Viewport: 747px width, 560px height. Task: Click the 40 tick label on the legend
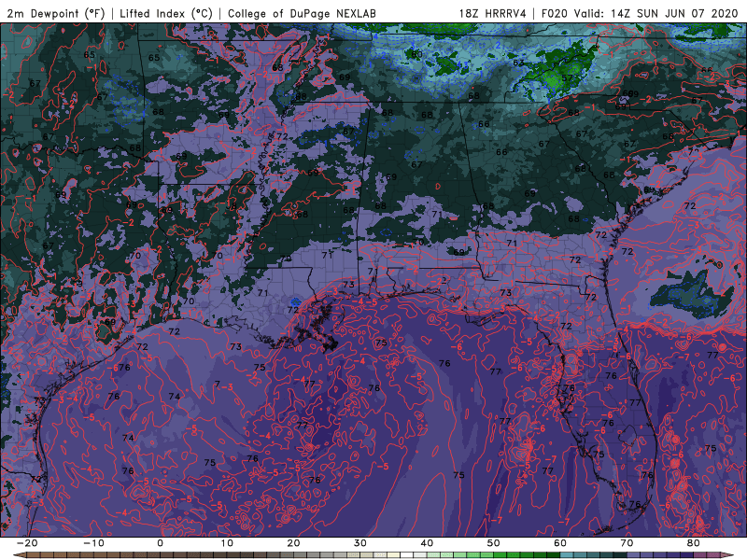[x=427, y=543]
